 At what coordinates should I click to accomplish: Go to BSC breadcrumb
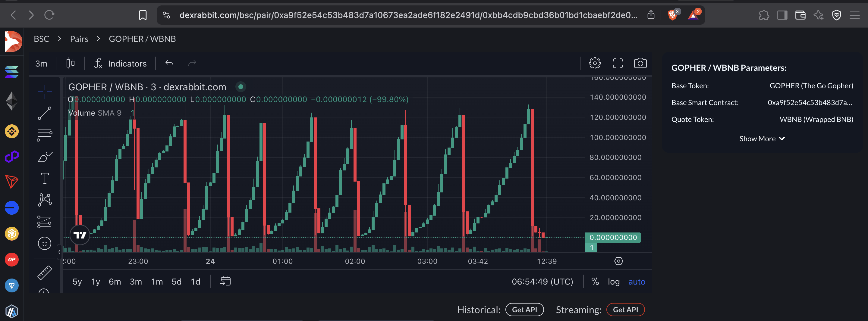(x=42, y=39)
